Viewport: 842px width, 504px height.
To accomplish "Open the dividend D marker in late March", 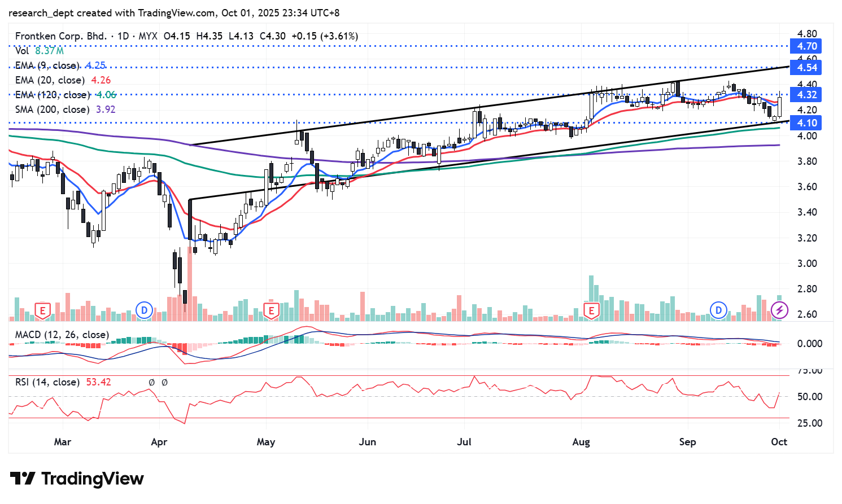I will 145,310.
